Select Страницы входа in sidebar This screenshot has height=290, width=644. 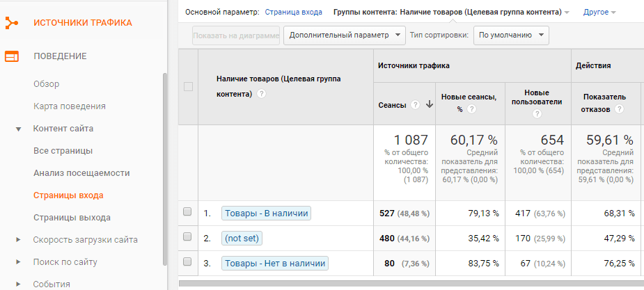pos(68,195)
